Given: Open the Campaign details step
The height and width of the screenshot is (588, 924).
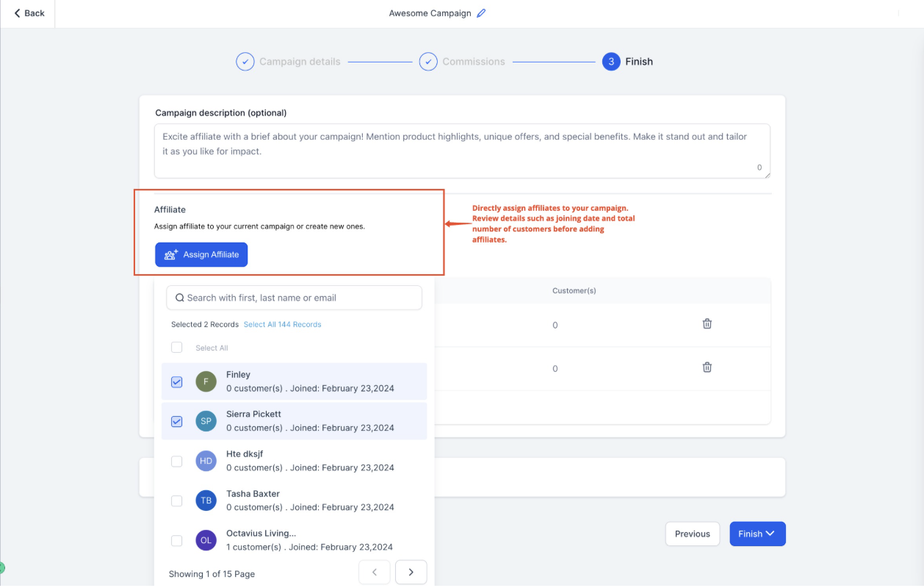Looking at the screenshot, I should (288, 62).
